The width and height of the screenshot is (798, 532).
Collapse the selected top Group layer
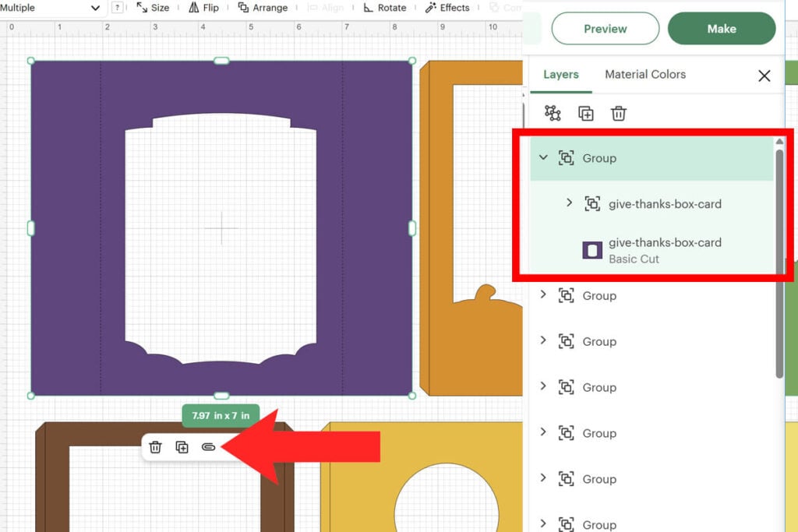tap(543, 157)
